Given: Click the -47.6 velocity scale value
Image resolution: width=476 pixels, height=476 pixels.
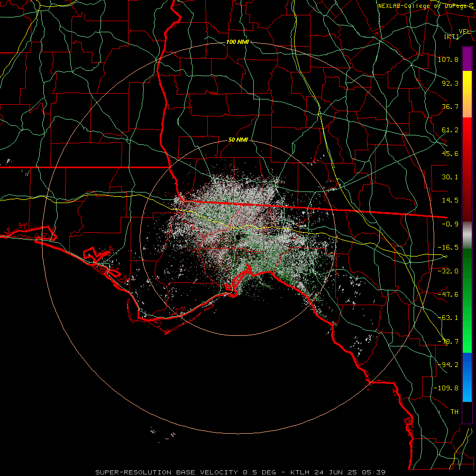Looking at the screenshot, I should click(448, 295).
